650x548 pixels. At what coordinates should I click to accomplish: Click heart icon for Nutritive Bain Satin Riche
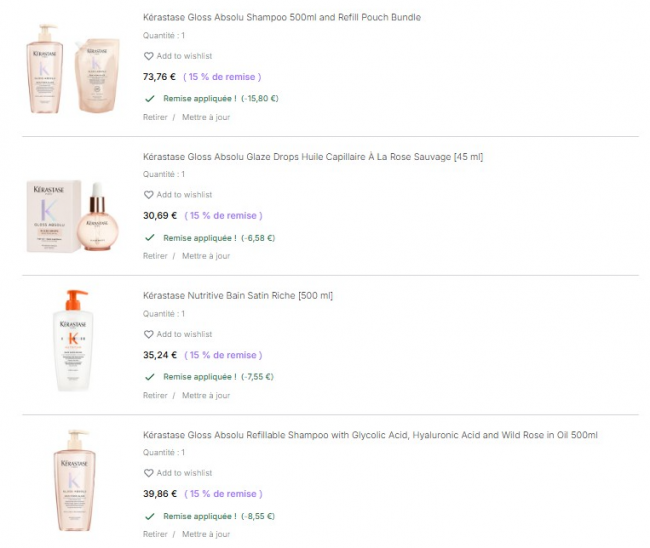click(x=149, y=334)
